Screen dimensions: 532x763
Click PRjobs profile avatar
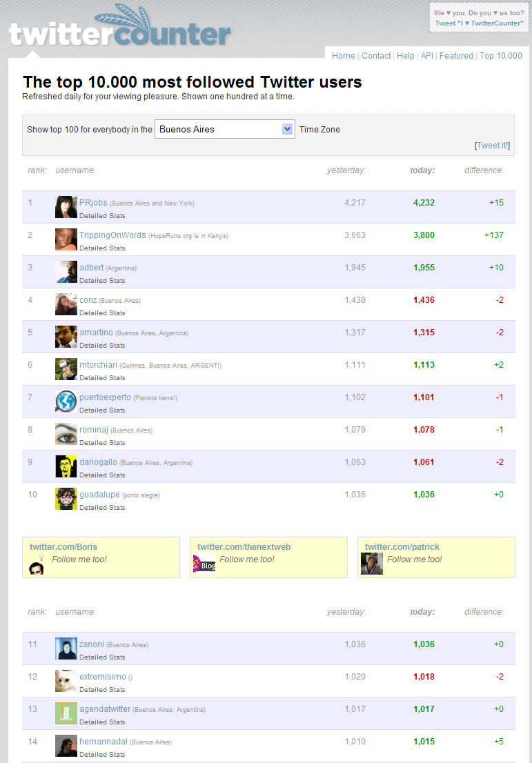(66, 207)
